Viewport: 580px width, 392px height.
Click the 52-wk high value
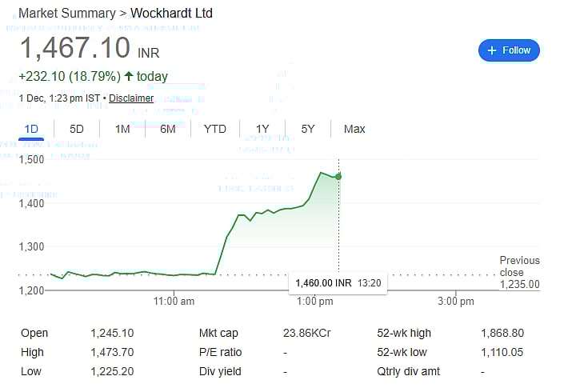(x=502, y=333)
